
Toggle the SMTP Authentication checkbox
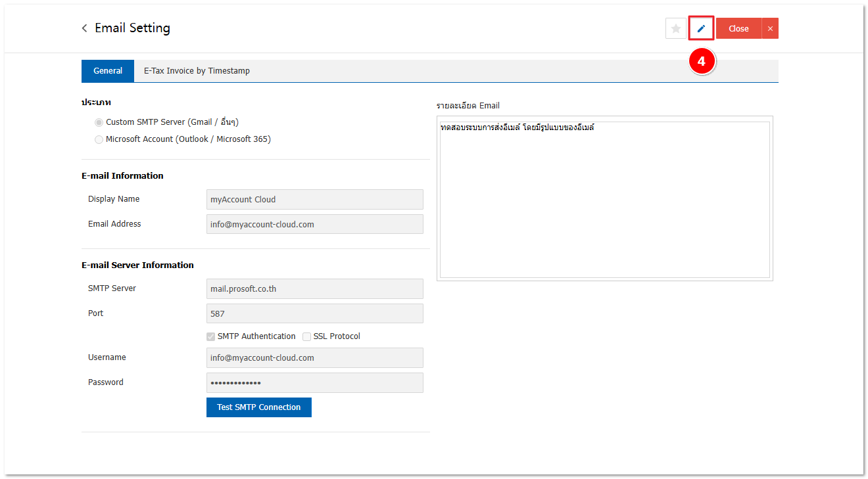pyautogui.click(x=211, y=336)
